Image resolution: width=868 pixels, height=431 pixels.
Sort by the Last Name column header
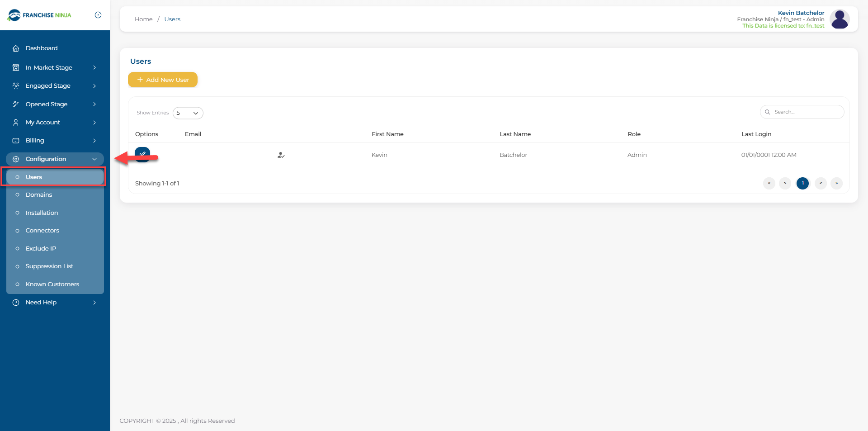(x=515, y=134)
